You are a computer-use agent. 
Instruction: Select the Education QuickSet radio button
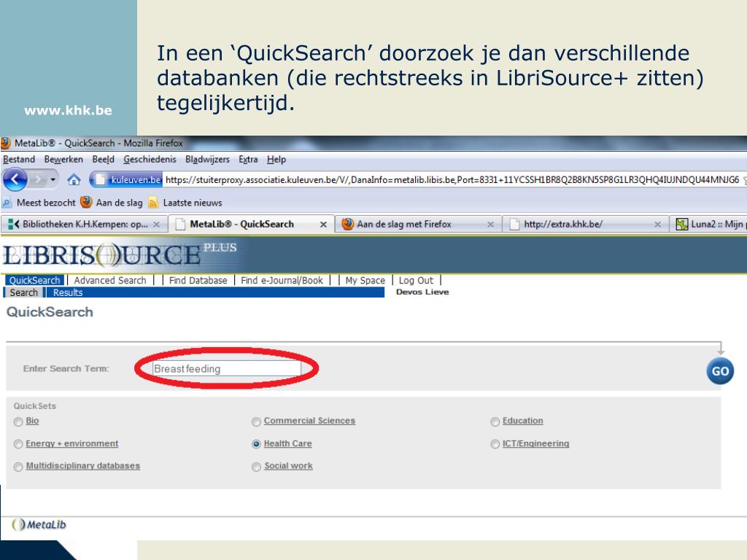coord(495,421)
